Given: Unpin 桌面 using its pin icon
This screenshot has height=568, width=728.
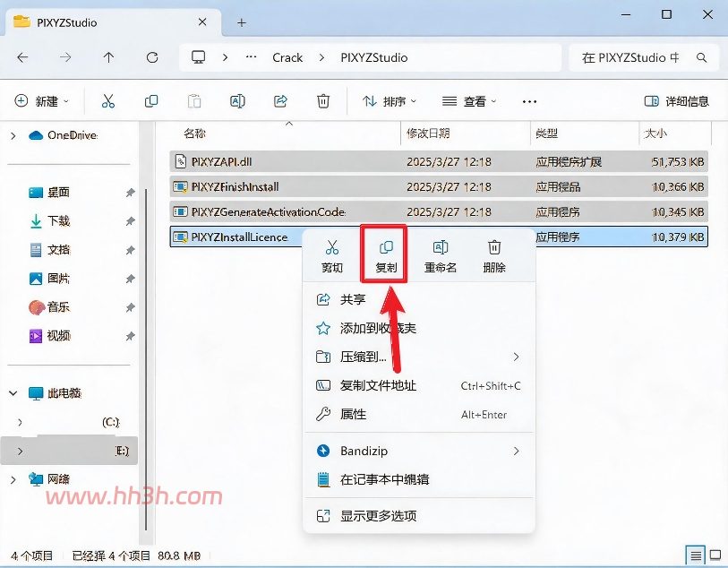Looking at the screenshot, I should tap(131, 192).
